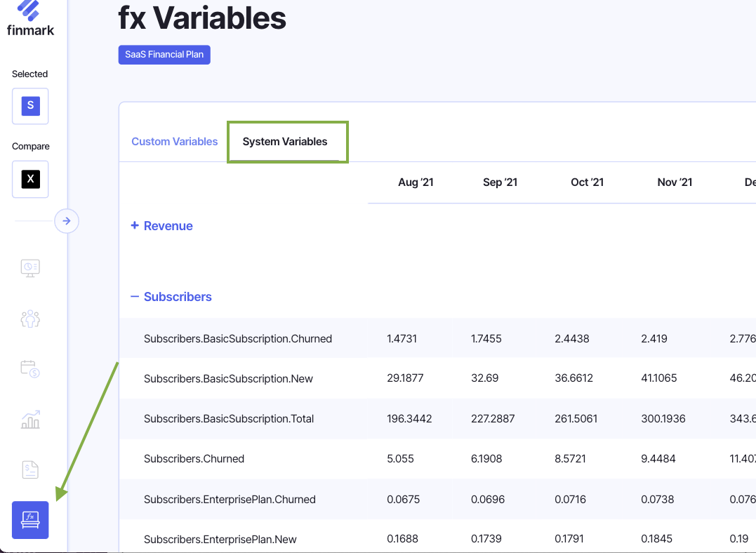Click the SaaS Financial Plan badge
Viewport: 756px width, 553px height.
(164, 54)
